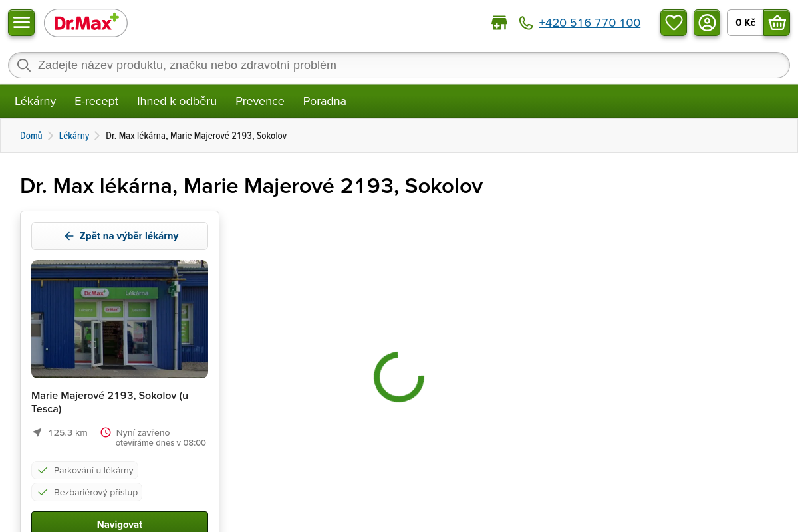Viewport: 798px width, 532px height.
Task: Open the user account profile icon
Action: [707, 23]
